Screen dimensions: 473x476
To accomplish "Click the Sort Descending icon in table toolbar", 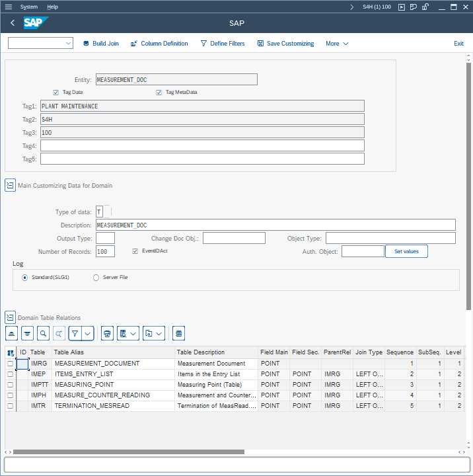I will [27, 333].
